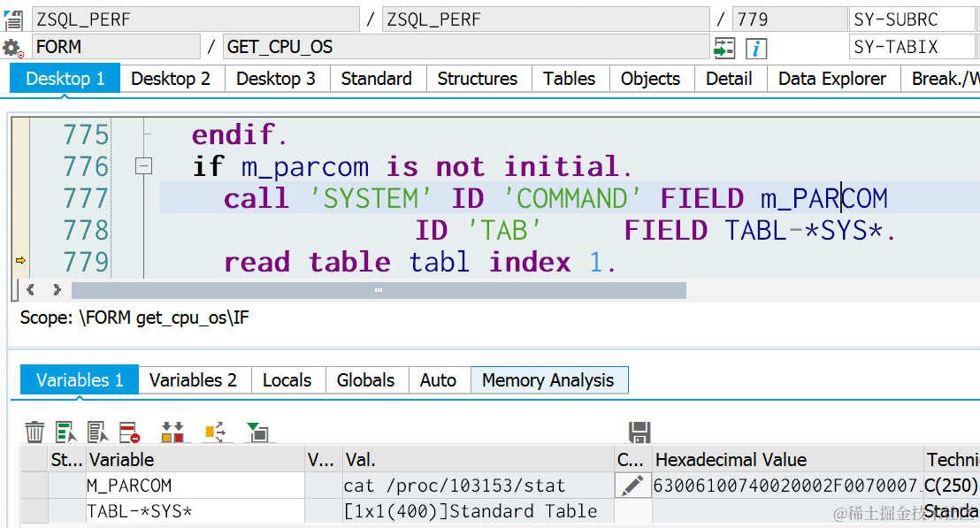The width and height of the screenshot is (980, 528).
Task: Click the icon with two downward arrows and colored boxes
Action: [172, 432]
